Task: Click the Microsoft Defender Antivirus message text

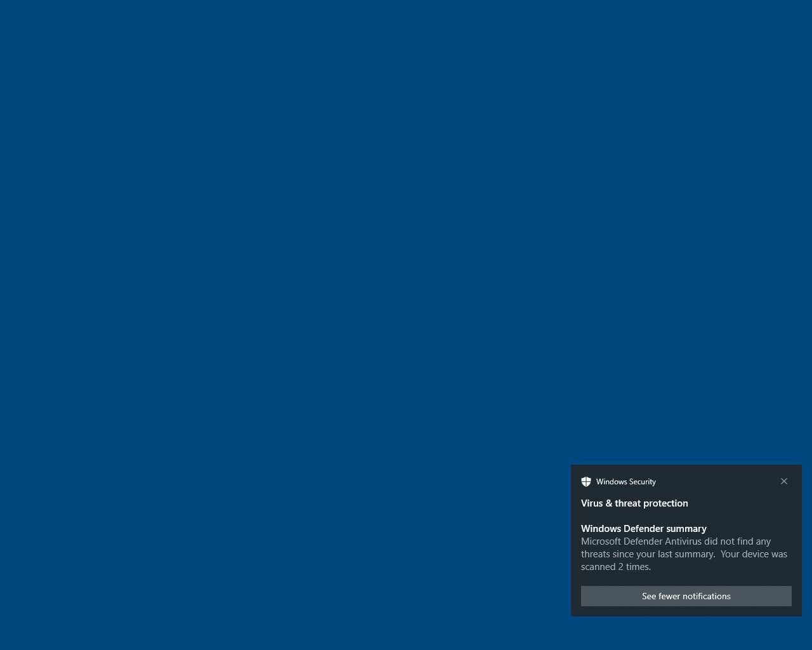Action: point(684,554)
